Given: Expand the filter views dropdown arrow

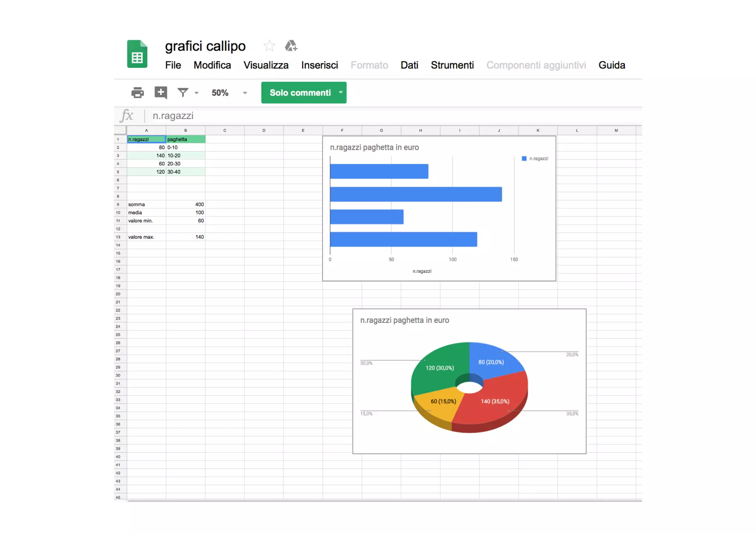Looking at the screenshot, I should [196, 93].
